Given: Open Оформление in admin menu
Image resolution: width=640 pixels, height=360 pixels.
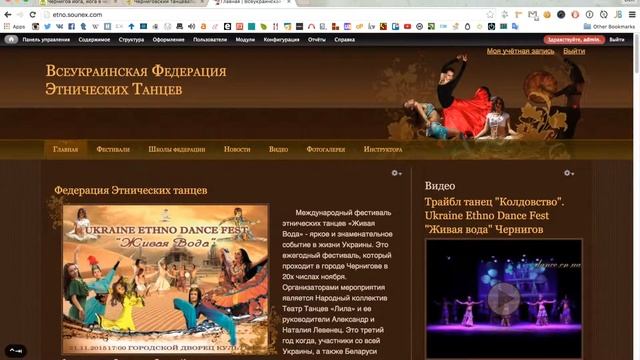Looking at the screenshot, I should click(169, 40).
